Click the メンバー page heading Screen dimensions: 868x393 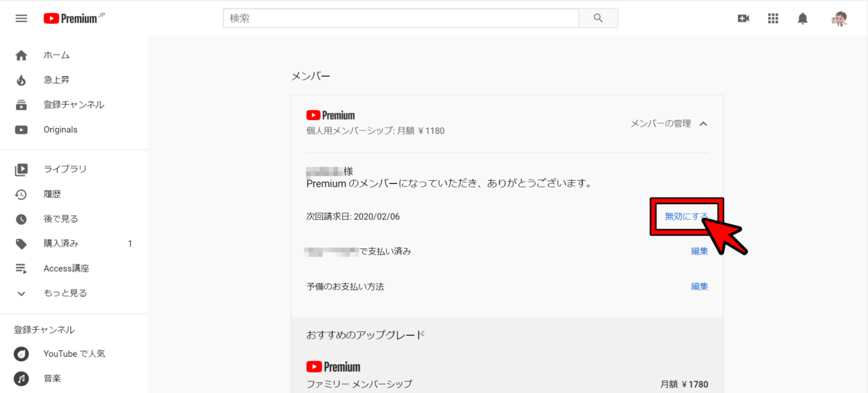pyautogui.click(x=311, y=76)
